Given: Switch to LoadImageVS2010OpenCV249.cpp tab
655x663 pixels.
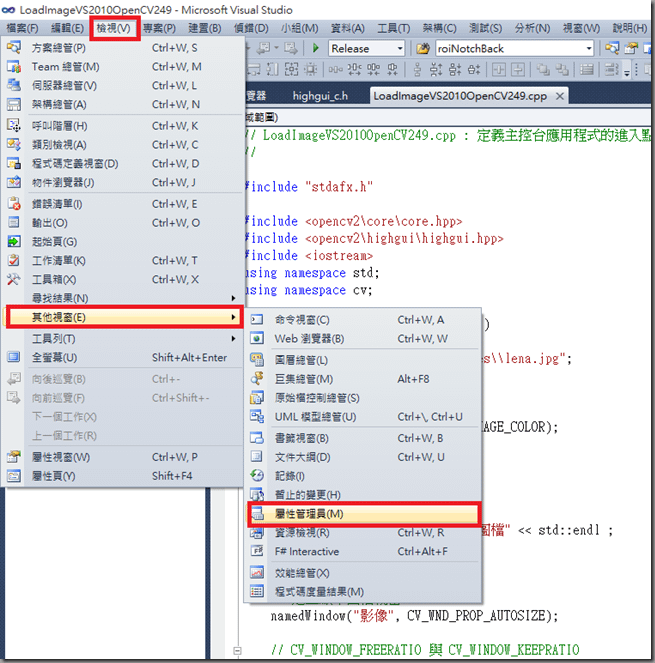Looking at the screenshot, I should [x=460, y=96].
